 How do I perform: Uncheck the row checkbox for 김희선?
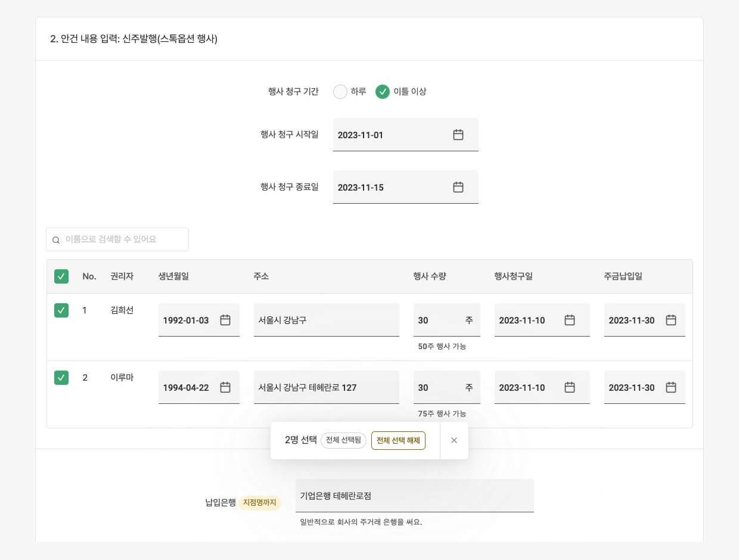61,310
